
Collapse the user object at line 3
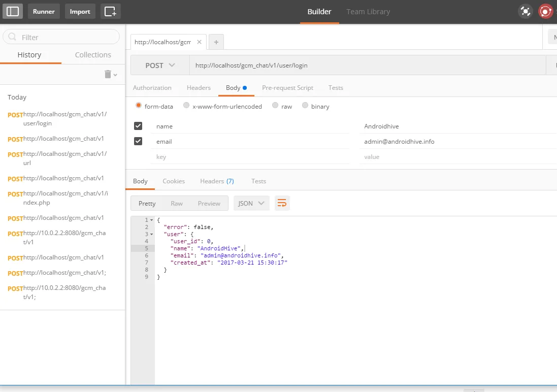pos(151,234)
